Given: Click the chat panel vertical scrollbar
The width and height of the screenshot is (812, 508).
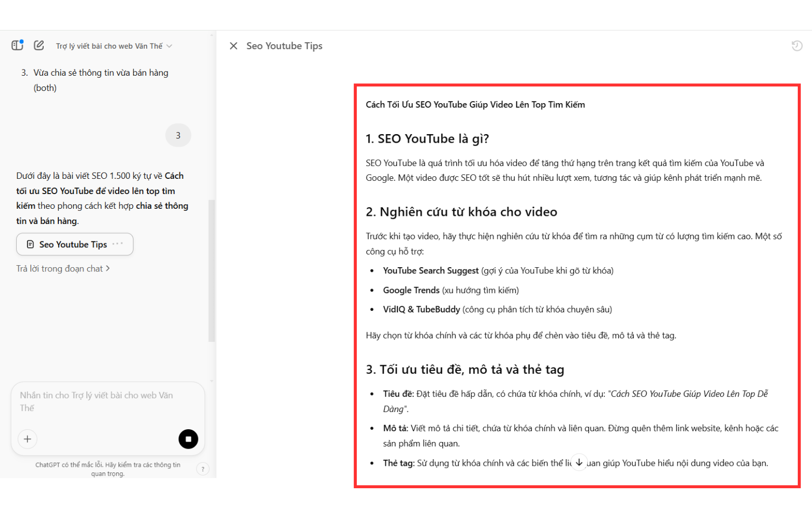Looking at the screenshot, I should click(212, 269).
